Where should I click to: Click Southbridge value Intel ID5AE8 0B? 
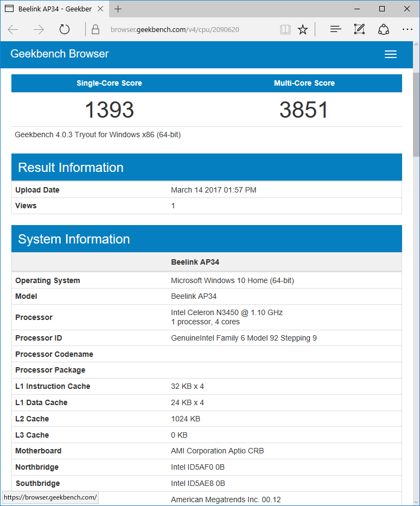(x=198, y=483)
